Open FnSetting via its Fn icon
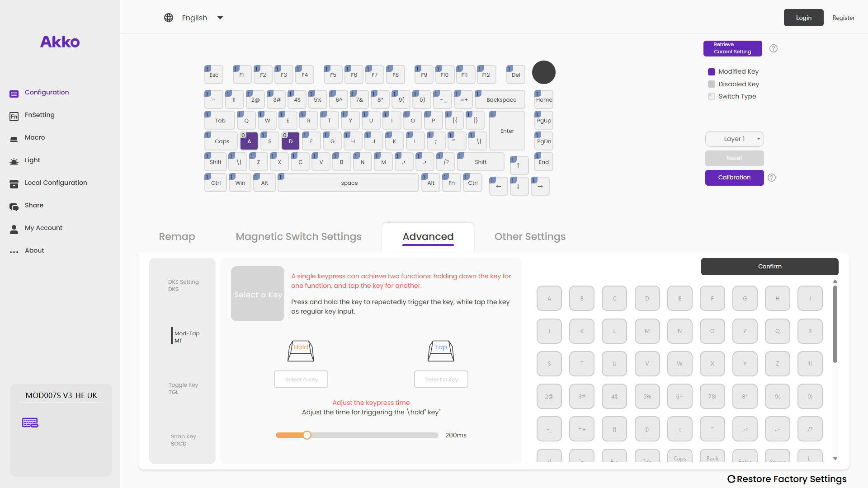 click(14, 117)
